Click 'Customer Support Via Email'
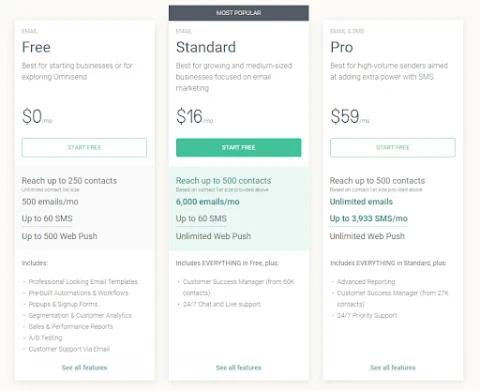Screen dimensions: 480x391 (x=69, y=349)
